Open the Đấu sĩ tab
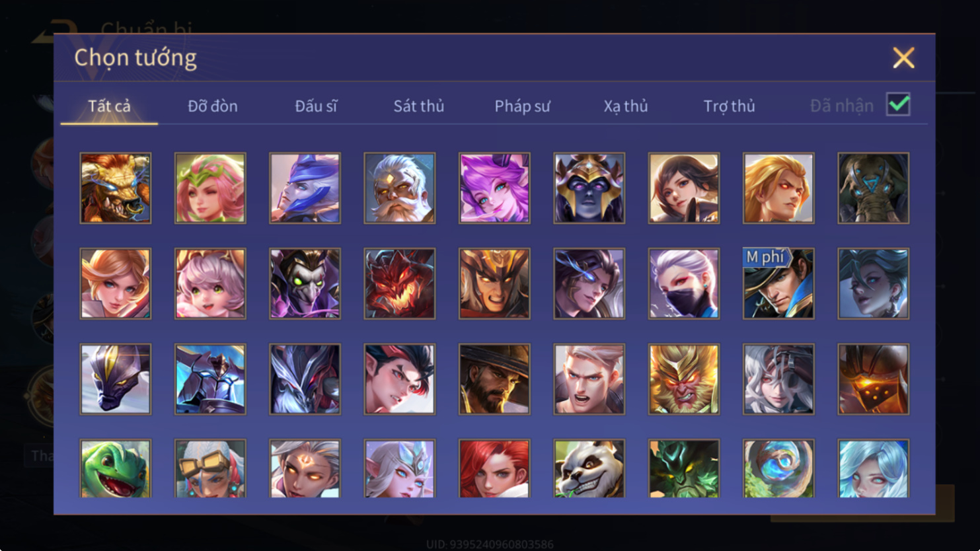This screenshot has height=551, width=980. 316,106
